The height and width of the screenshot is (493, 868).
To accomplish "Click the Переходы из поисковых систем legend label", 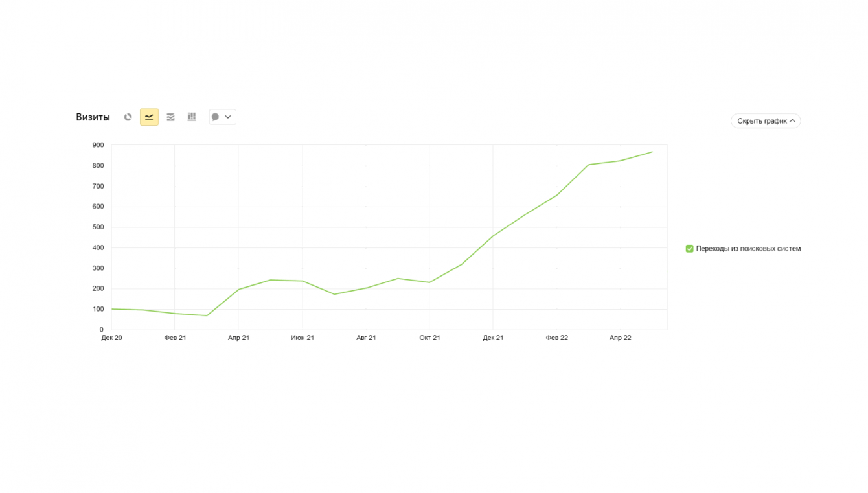I will 748,249.
